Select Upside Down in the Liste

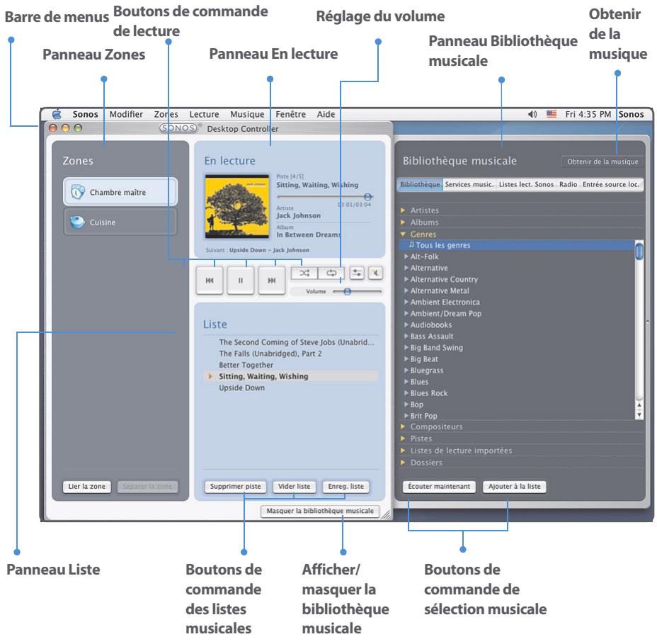[x=241, y=388]
